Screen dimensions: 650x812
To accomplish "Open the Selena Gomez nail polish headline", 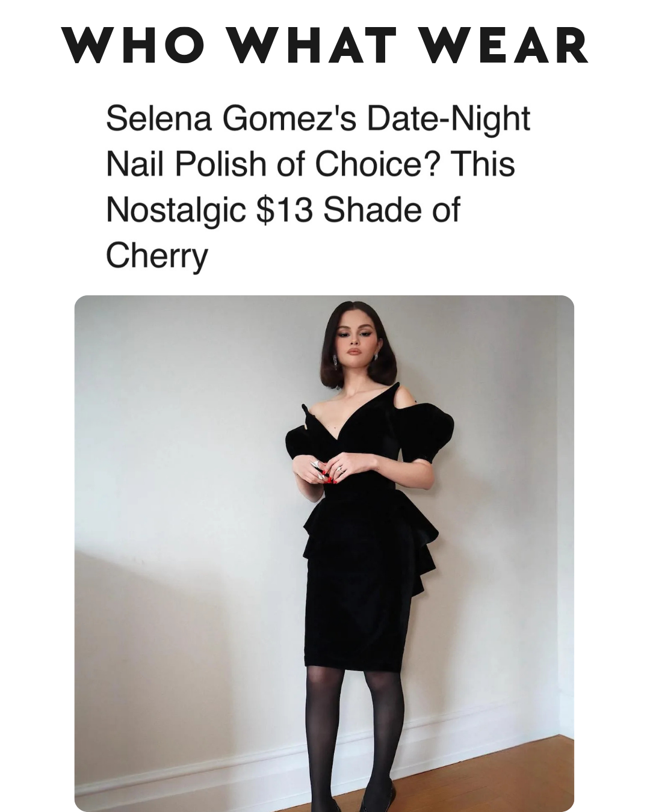I will (318, 187).
